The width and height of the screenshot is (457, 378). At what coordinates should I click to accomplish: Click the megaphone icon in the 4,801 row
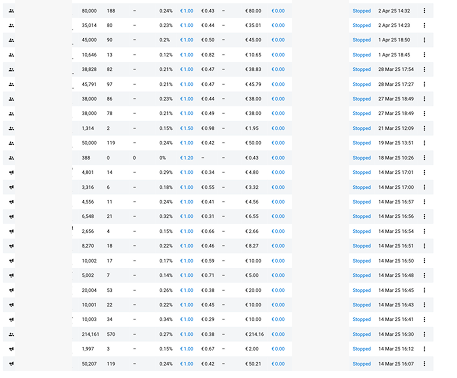pos(11,172)
